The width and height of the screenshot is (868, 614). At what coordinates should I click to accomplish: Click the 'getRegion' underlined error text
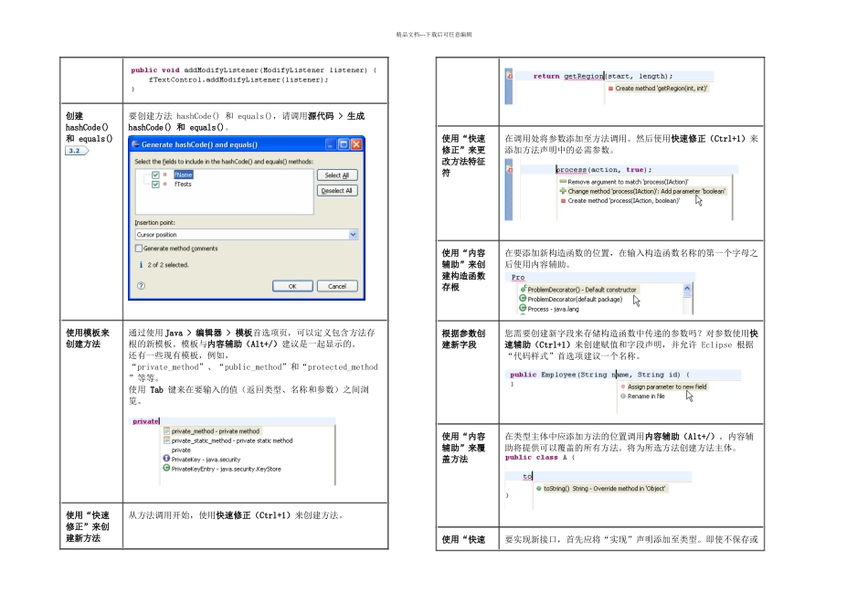point(584,77)
